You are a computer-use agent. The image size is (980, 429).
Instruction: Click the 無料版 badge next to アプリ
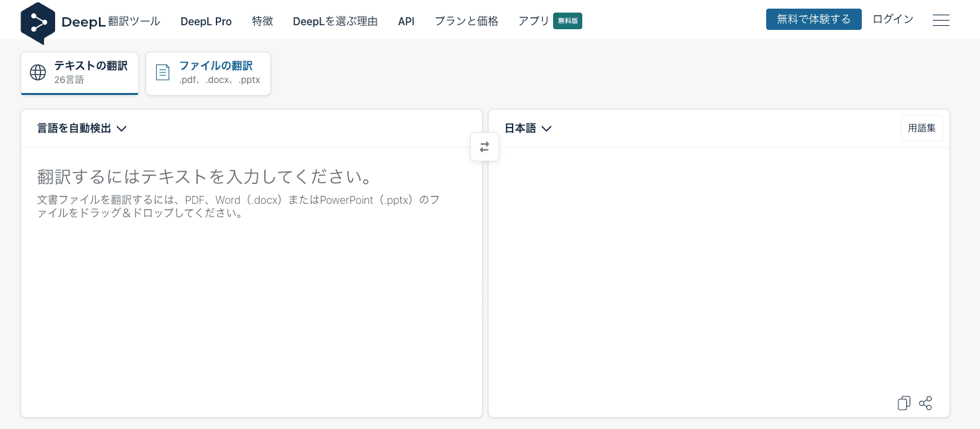pyautogui.click(x=568, y=21)
